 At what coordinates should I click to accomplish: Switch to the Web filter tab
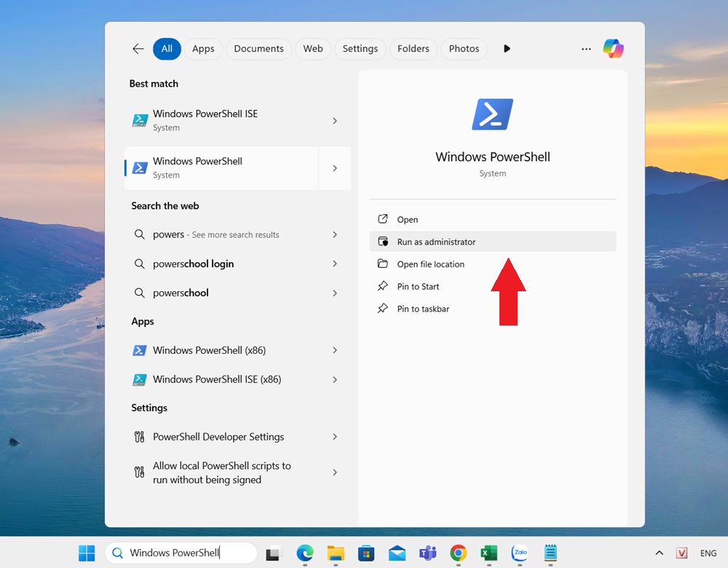click(313, 49)
